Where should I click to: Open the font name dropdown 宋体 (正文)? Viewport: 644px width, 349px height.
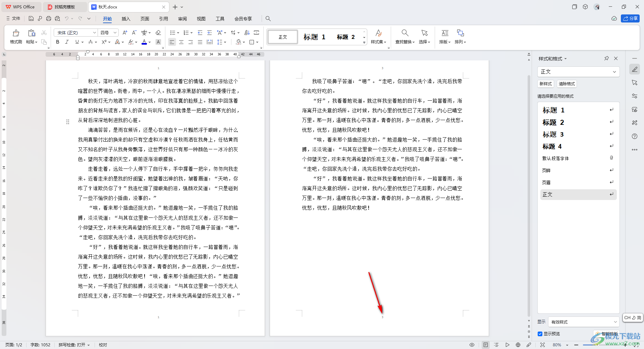click(95, 33)
